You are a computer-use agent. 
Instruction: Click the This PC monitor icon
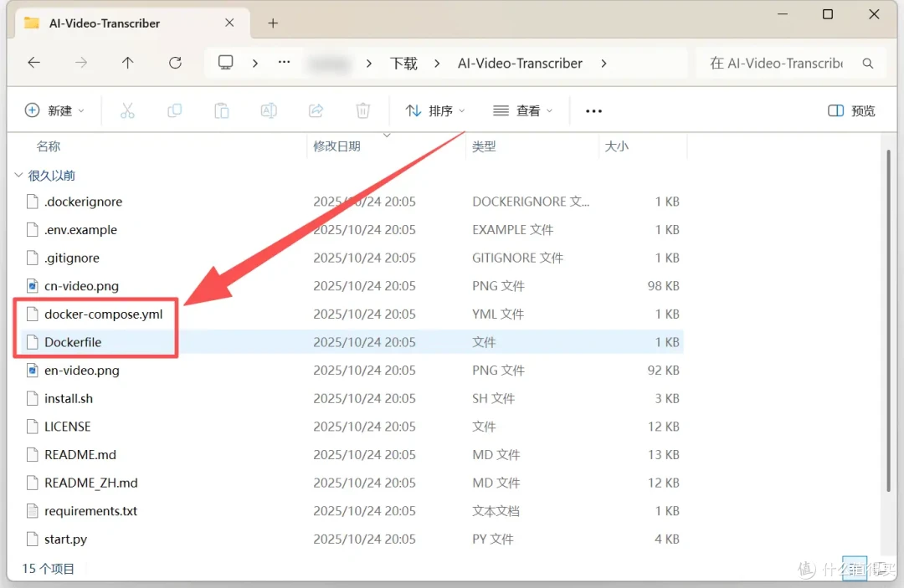pos(225,62)
